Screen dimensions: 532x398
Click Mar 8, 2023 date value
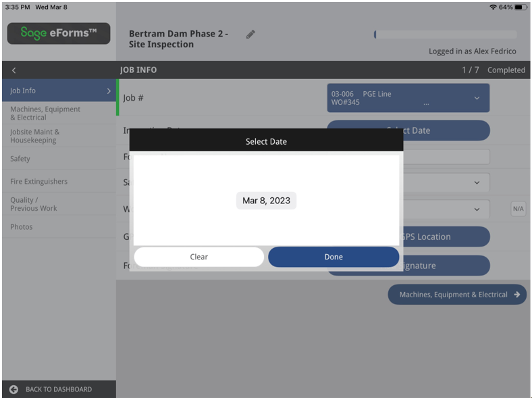tap(267, 201)
